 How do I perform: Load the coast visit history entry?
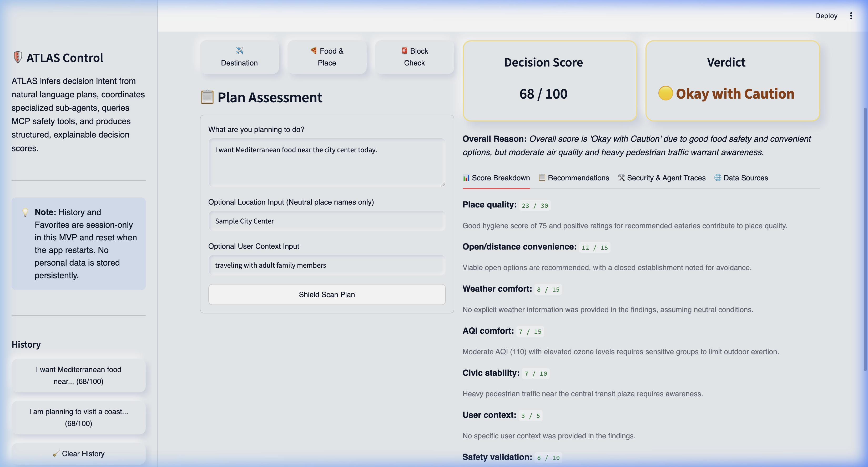[x=78, y=418]
